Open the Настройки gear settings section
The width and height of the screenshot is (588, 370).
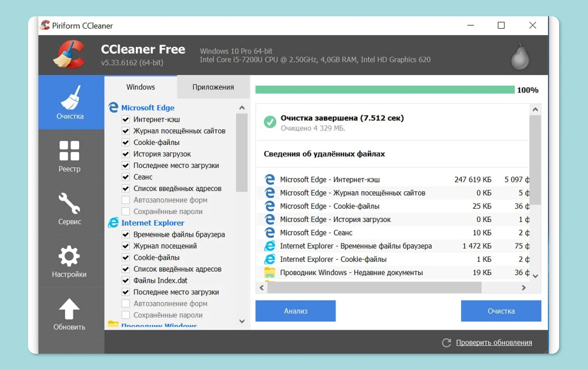pyautogui.click(x=69, y=261)
